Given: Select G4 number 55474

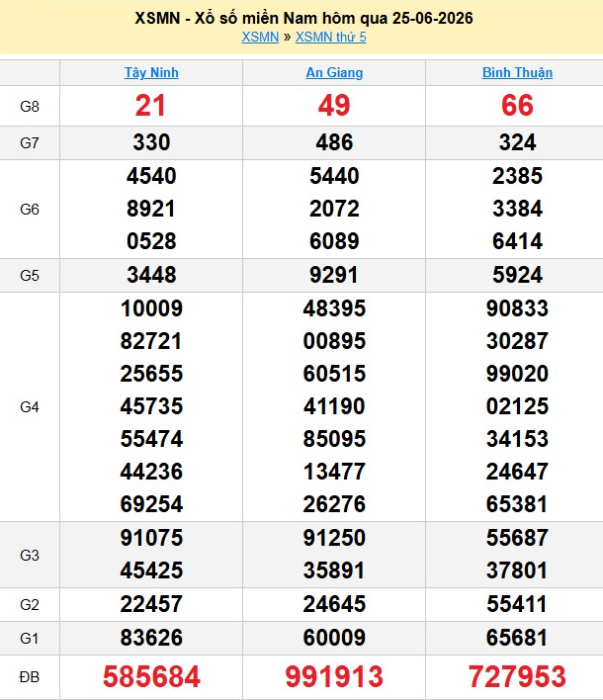Looking at the screenshot, I should coord(151,439).
